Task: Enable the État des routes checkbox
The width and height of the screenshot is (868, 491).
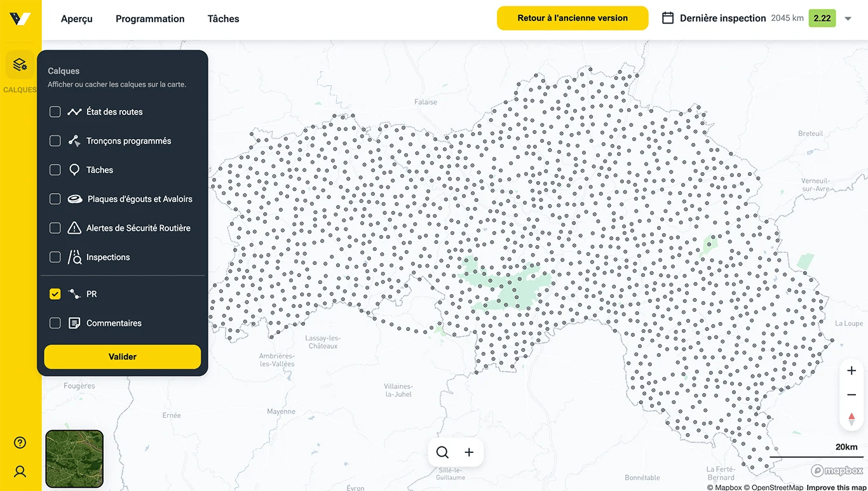Action: pyautogui.click(x=55, y=112)
